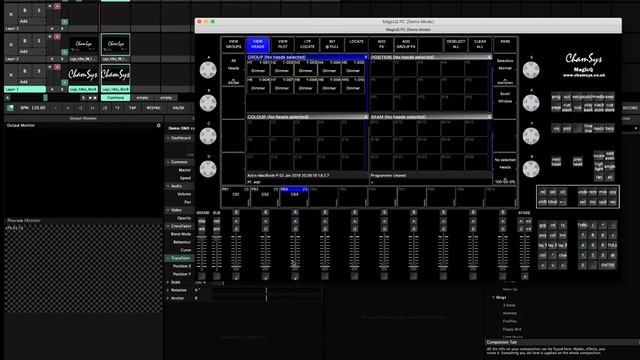
Task: Select head H6 Dimmer in Group window
Action: (x=258, y=85)
